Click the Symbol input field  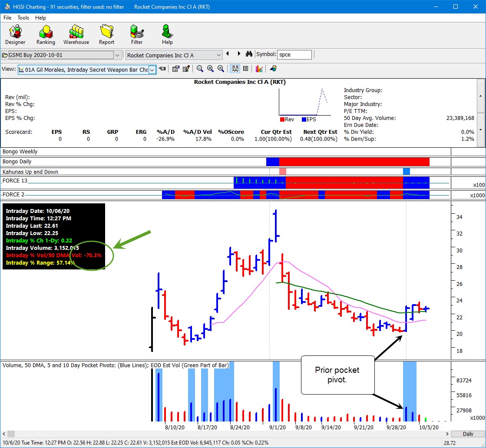(x=294, y=55)
